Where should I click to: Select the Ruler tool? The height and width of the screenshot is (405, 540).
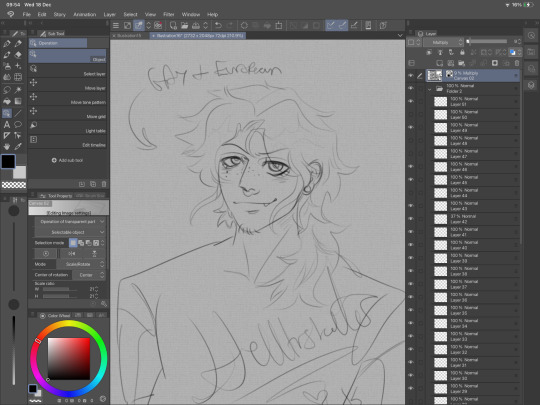tap(7, 135)
